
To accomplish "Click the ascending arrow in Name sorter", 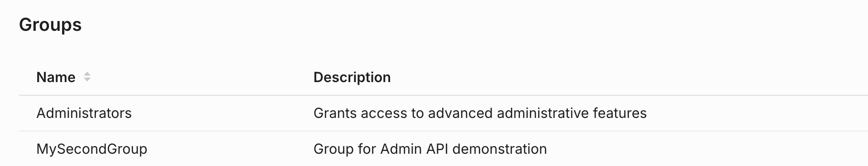I will click(87, 74).
